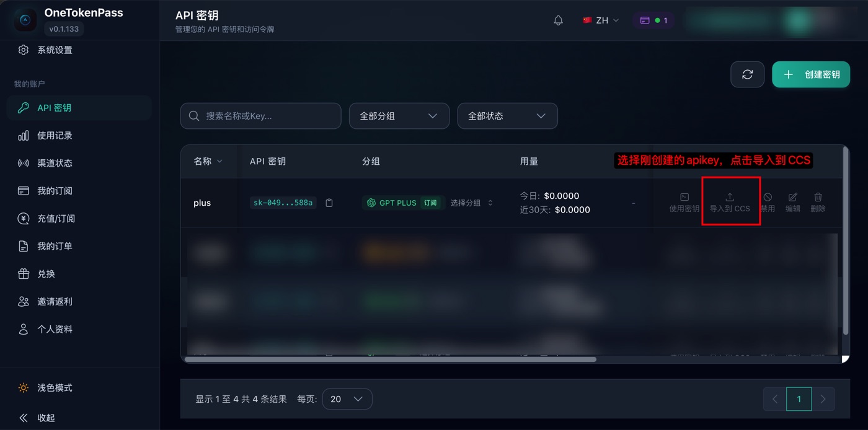Open the notifications bell
Viewport: 868px width, 430px height.
(558, 20)
